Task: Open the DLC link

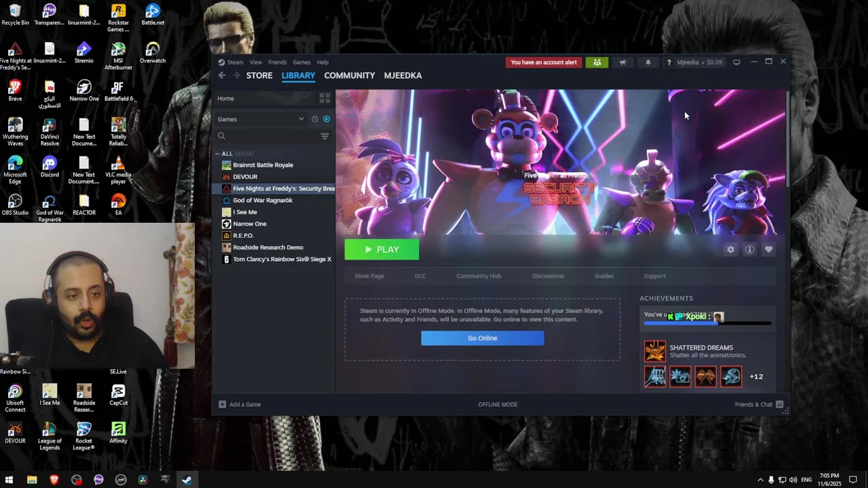Action: (420, 276)
